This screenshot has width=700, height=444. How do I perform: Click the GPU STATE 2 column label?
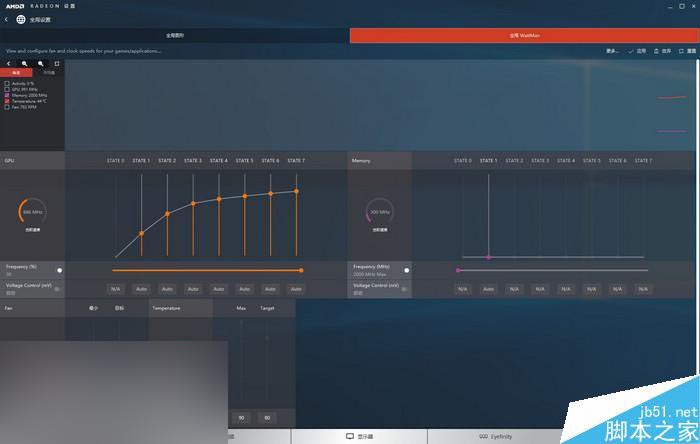click(x=167, y=161)
